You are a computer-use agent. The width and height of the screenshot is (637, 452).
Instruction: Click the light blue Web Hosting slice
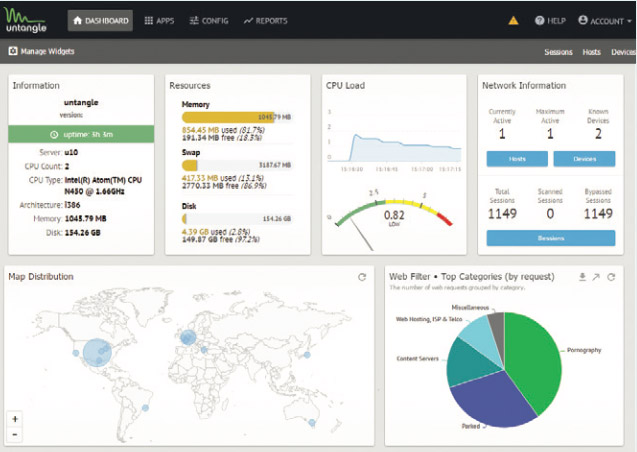coord(479,337)
